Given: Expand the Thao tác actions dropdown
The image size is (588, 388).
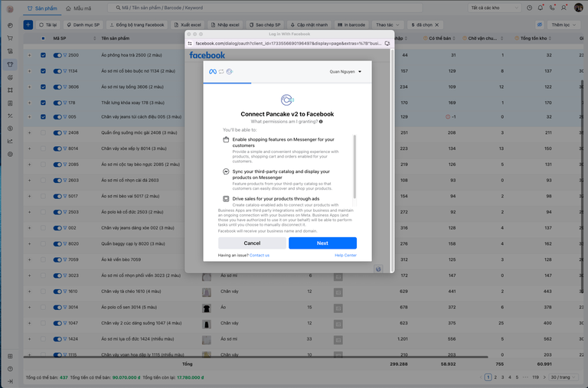Looking at the screenshot, I should coord(388,24).
